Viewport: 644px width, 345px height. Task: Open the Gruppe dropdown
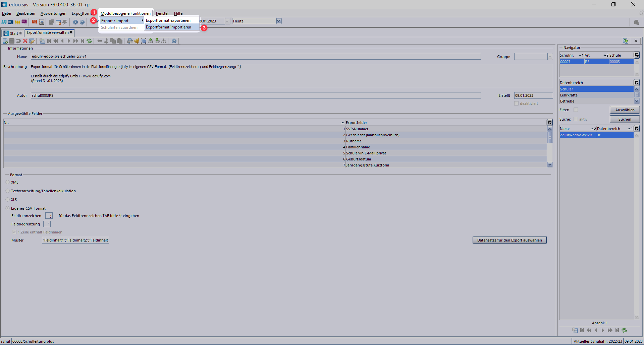click(x=550, y=56)
